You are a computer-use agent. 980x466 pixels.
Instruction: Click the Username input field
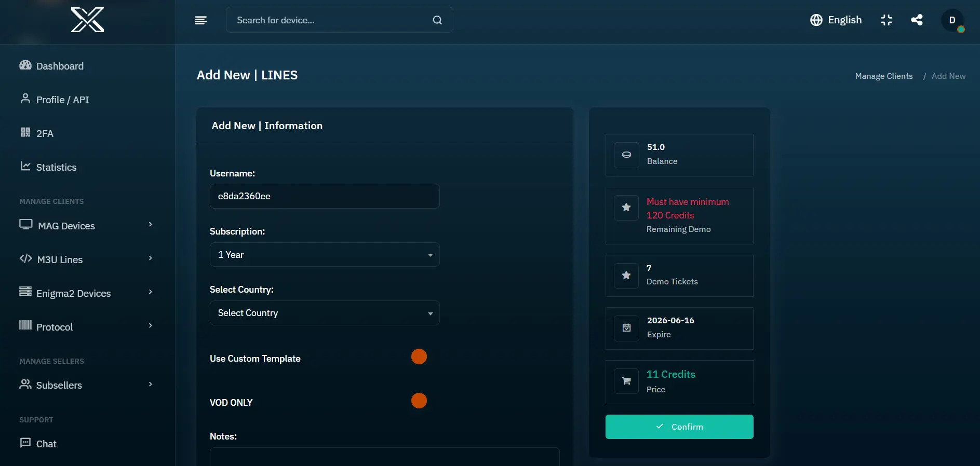(x=325, y=196)
